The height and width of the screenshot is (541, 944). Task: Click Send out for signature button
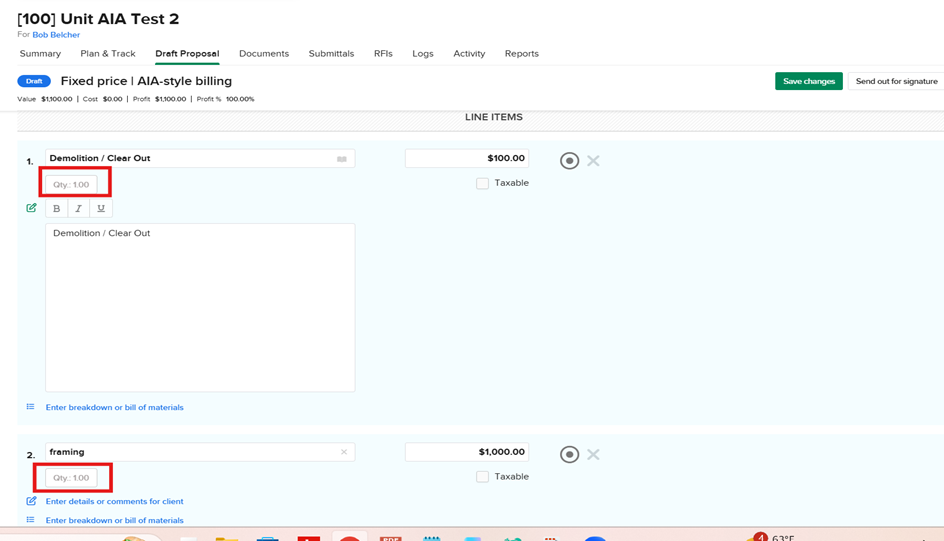click(896, 81)
